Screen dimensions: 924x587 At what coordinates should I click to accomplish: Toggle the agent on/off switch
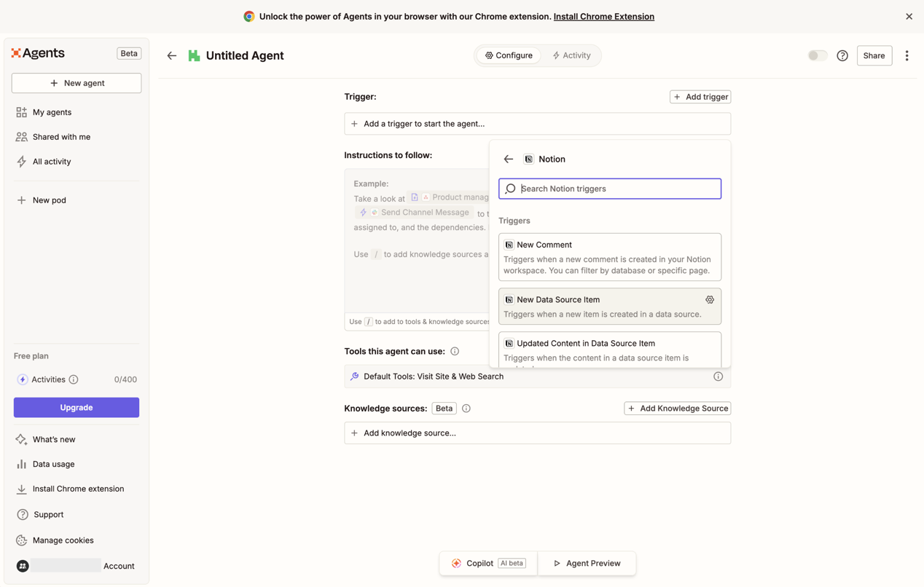(x=817, y=56)
